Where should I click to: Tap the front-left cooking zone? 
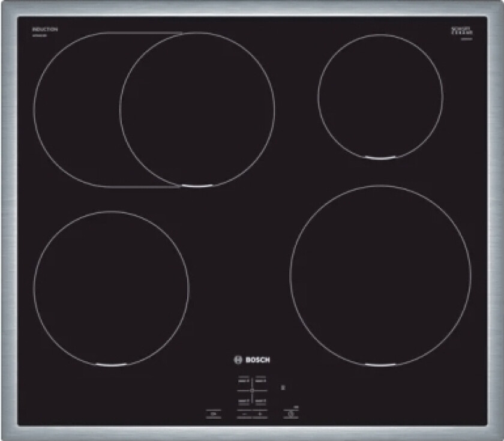coord(112,288)
